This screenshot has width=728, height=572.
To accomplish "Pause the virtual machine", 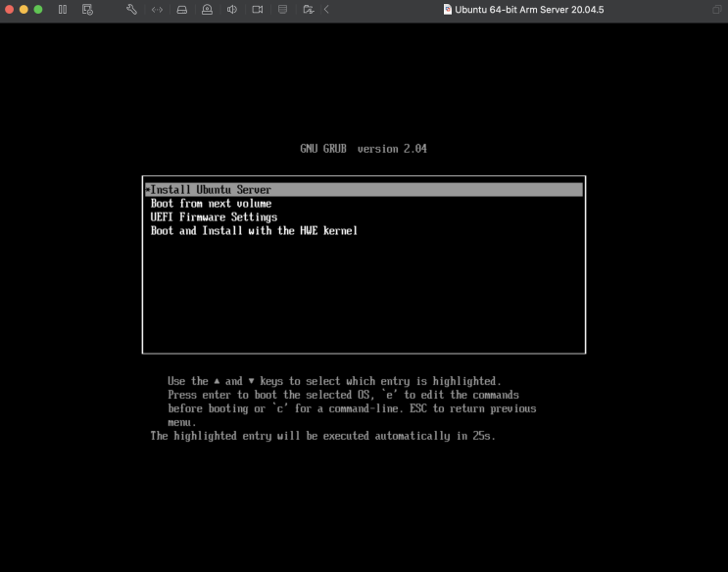I will [x=63, y=9].
